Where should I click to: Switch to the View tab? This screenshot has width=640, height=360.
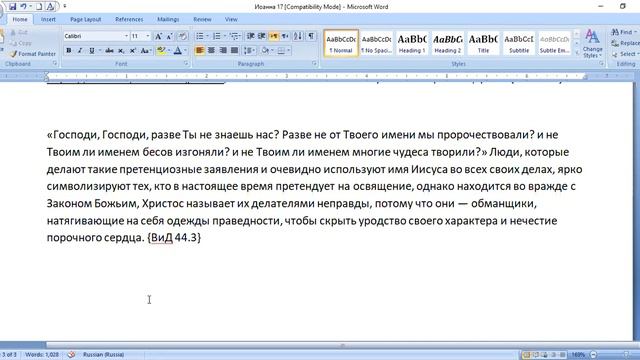231,19
